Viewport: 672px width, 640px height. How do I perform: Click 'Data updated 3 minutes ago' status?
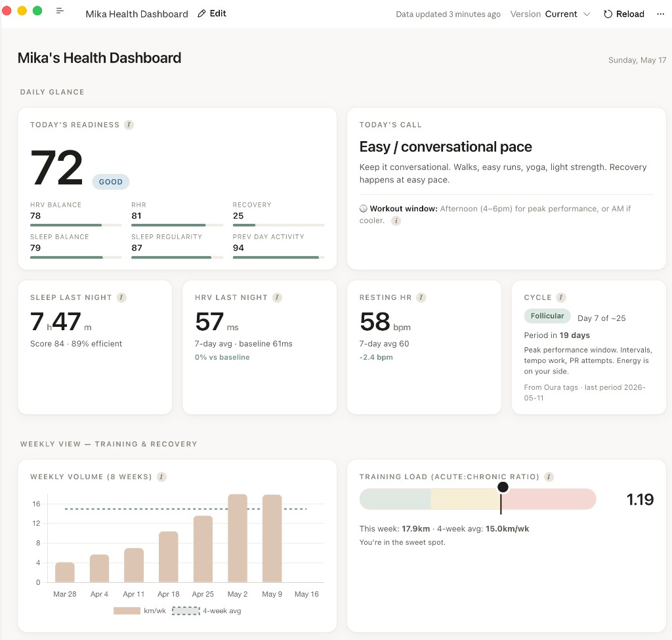click(448, 14)
